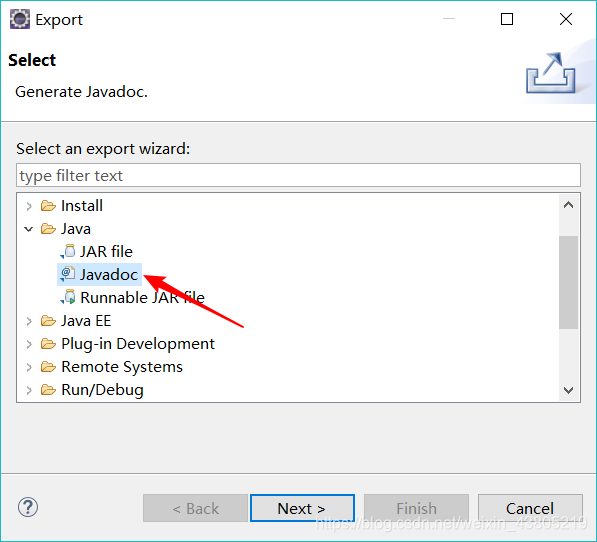597x542 pixels.
Task: Select the Run/Debug row label
Action: tap(102, 390)
